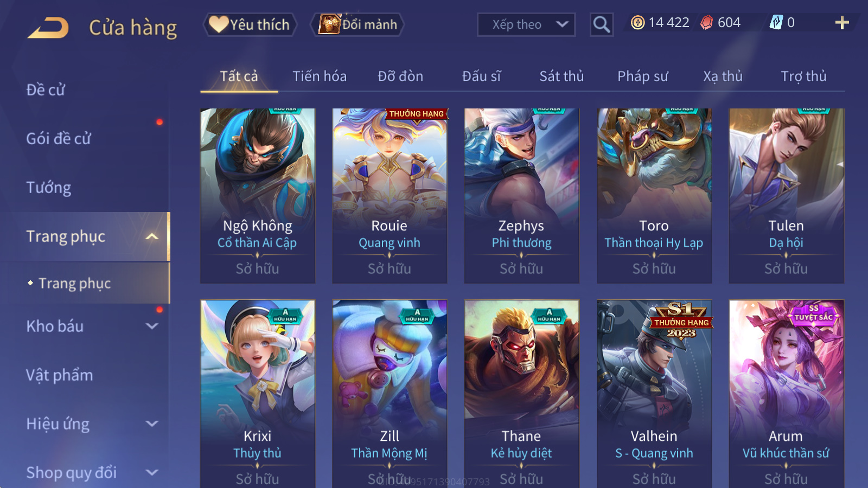
Task: Expand the Hiệu ứng sidebar section
Action: pos(152,424)
